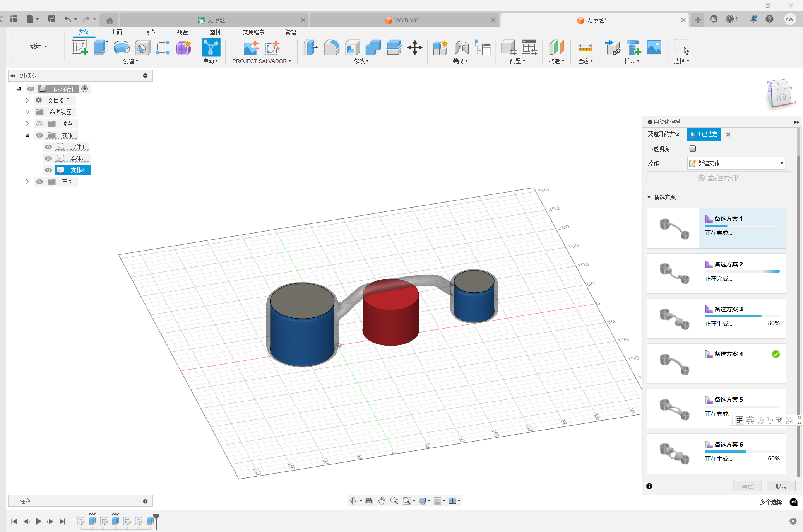
Task: Click the Offset Plane construct icon
Action: (556, 48)
